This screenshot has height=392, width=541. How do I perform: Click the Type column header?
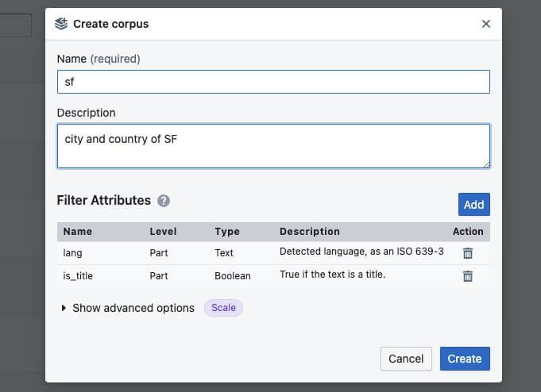click(x=227, y=232)
